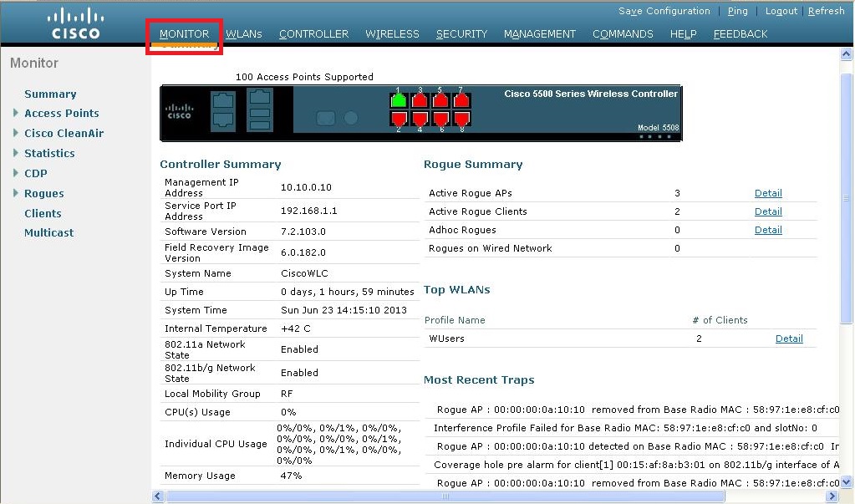Select CDP in sidebar
Viewport: 855px width, 504px height.
click(x=35, y=173)
